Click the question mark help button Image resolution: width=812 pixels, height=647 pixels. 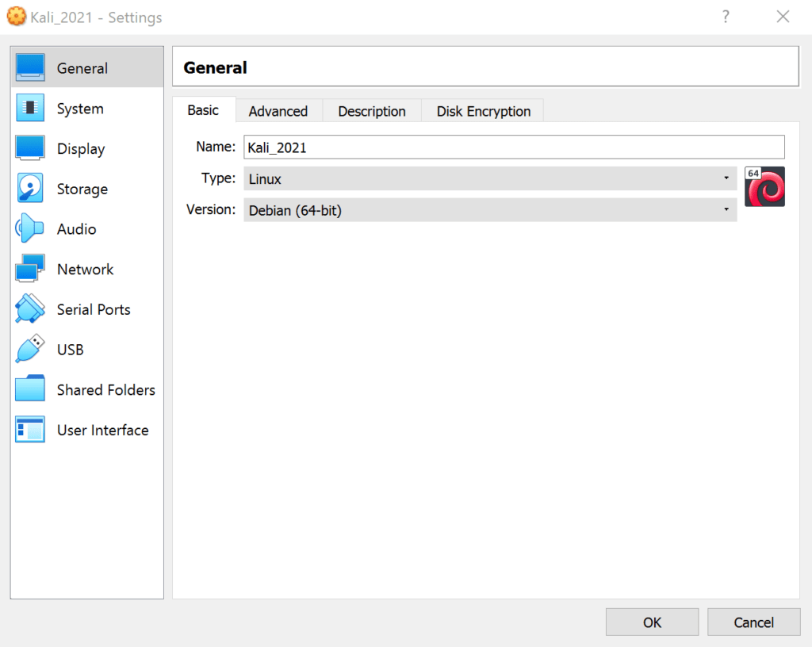pos(726,17)
